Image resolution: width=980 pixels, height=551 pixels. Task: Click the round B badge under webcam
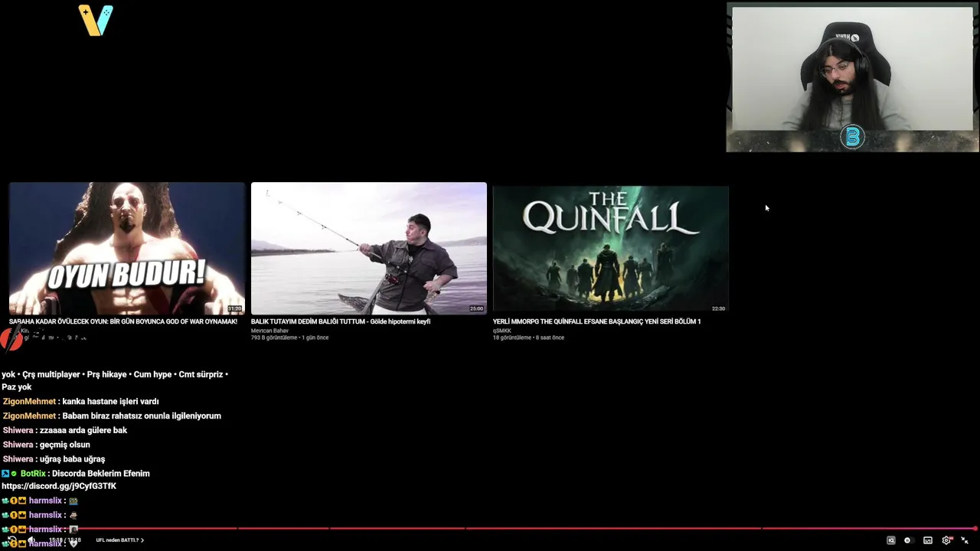click(852, 137)
